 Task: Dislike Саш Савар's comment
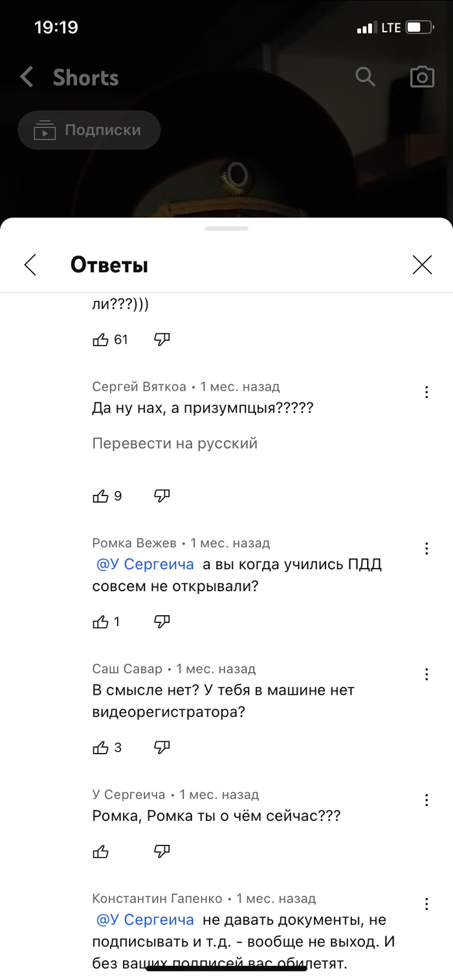click(162, 747)
